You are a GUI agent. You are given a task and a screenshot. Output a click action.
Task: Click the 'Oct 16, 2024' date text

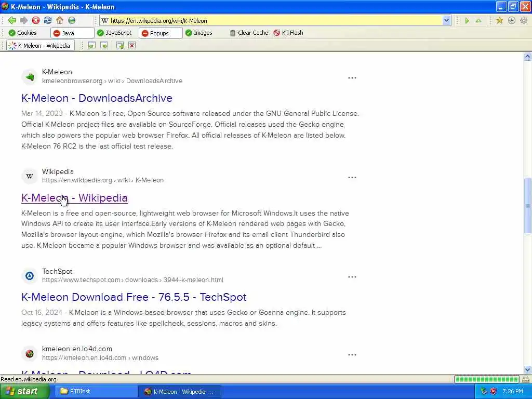coord(42,312)
